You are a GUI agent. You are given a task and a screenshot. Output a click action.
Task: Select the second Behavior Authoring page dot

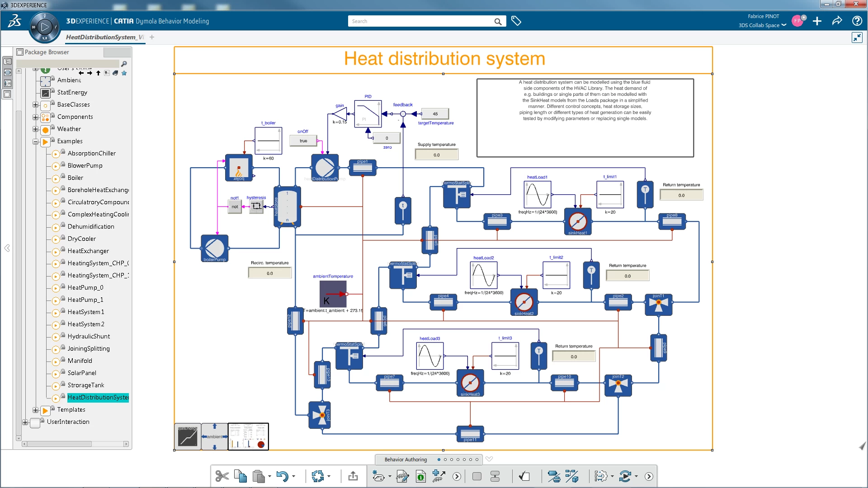coord(445,460)
